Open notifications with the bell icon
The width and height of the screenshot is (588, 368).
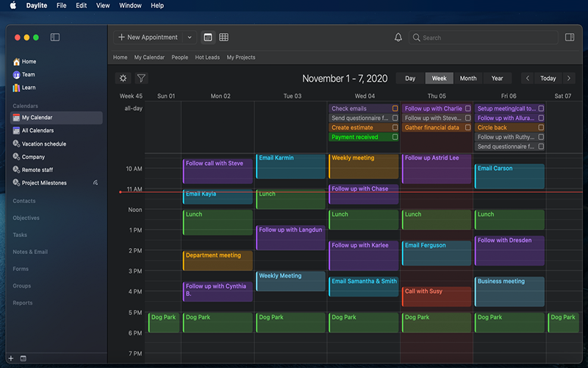pyautogui.click(x=398, y=38)
